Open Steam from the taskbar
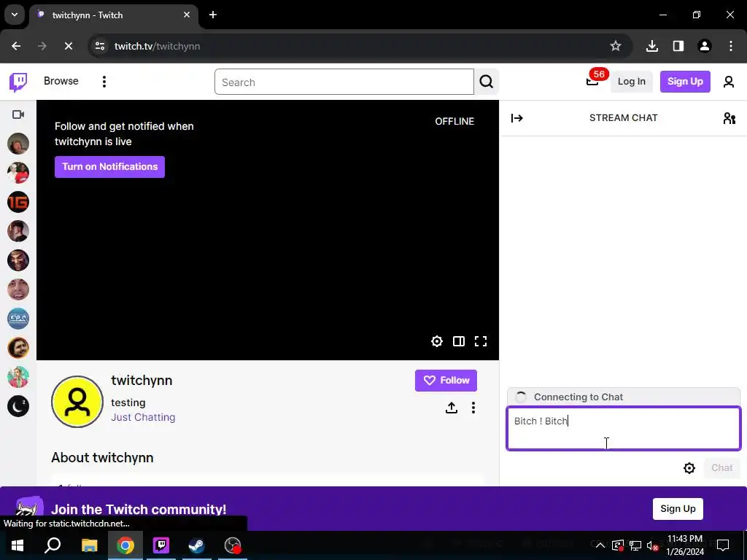Viewport: 747px width, 560px height. pyautogui.click(x=197, y=545)
